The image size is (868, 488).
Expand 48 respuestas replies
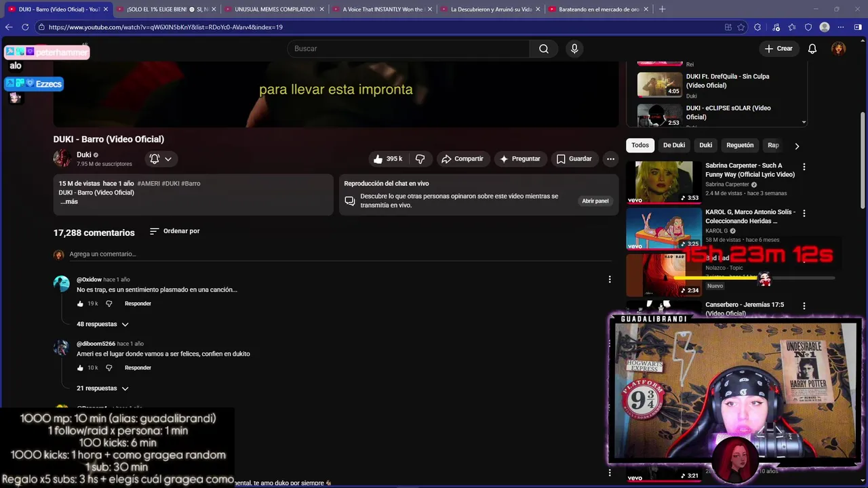[102, 324]
